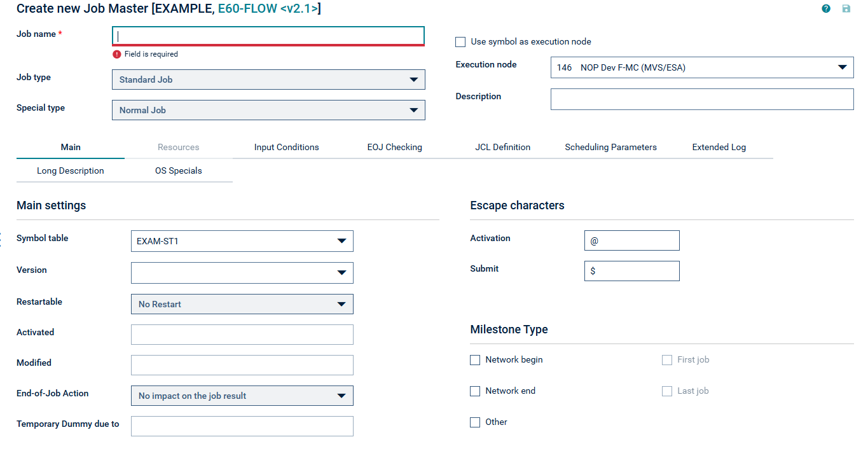Viewport: 868px width, 472px height.
Task: Open the Extended Log tab
Action: coord(719,147)
